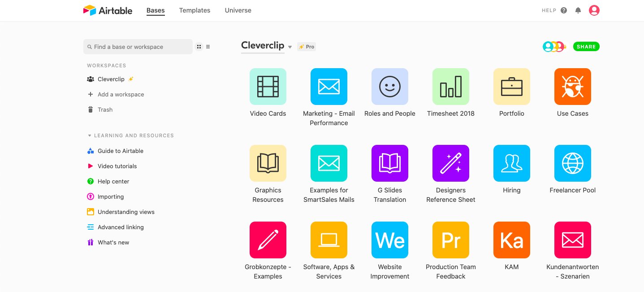The image size is (644, 292).
Task: Collapse the Learning and Resources section
Action: pyautogui.click(x=89, y=135)
